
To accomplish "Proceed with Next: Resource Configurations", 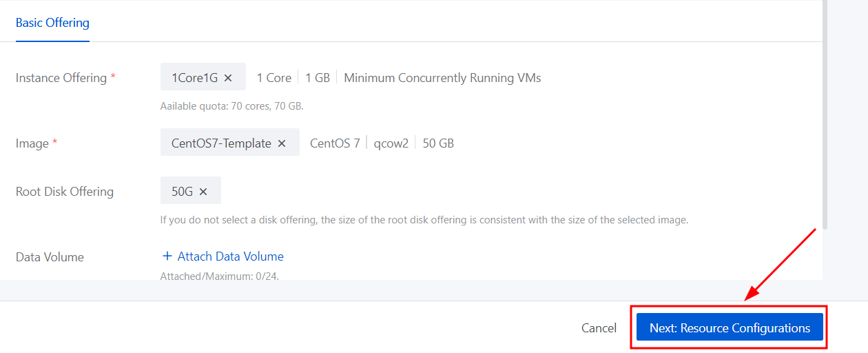I will pos(730,328).
